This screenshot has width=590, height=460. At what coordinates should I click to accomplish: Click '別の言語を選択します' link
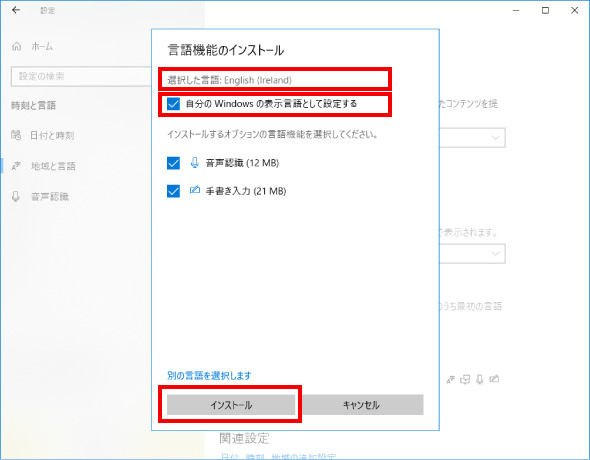[209, 375]
